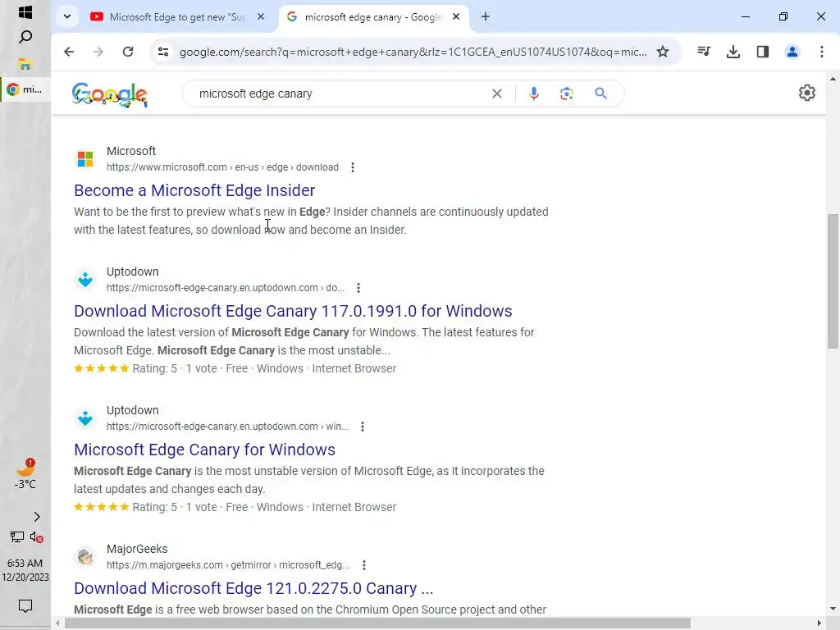Go back to the previous page
The height and width of the screenshot is (630, 840).
(x=69, y=52)
